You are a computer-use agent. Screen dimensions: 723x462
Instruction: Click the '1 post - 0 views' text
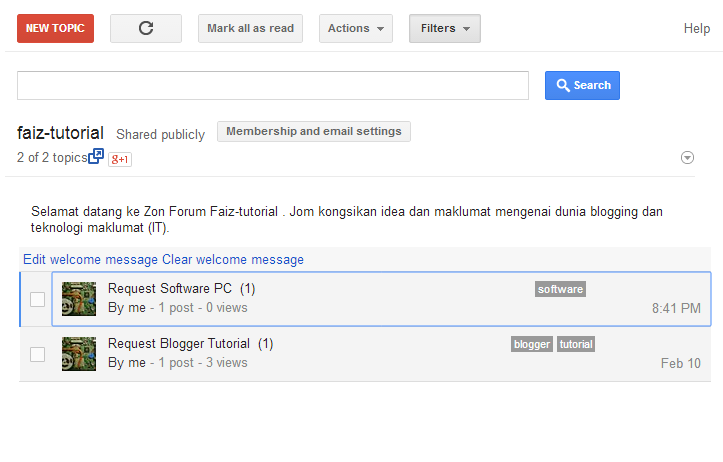click(203, 308)
